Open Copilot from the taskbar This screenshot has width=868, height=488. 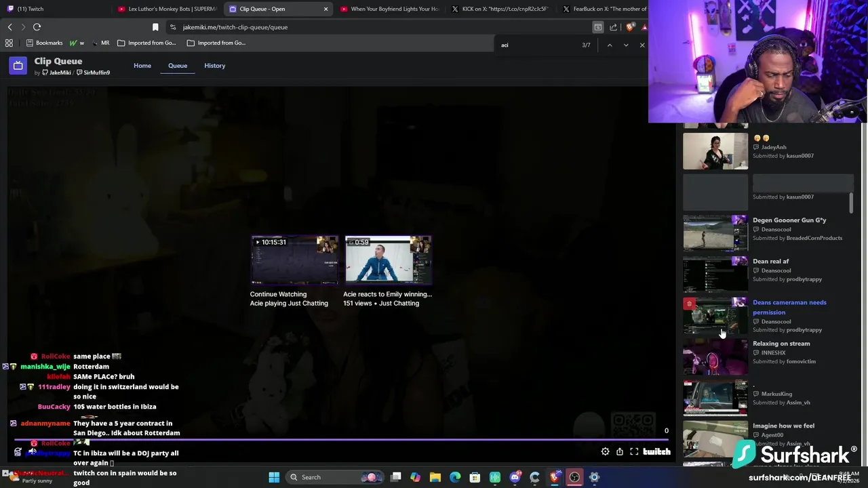coord(416,477)
